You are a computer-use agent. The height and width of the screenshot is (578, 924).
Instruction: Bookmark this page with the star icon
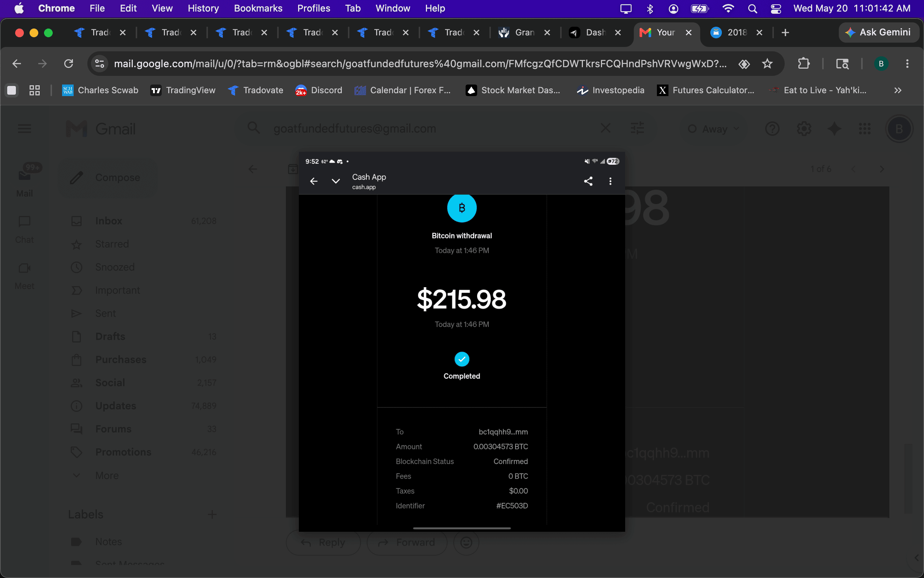point(767,64)
